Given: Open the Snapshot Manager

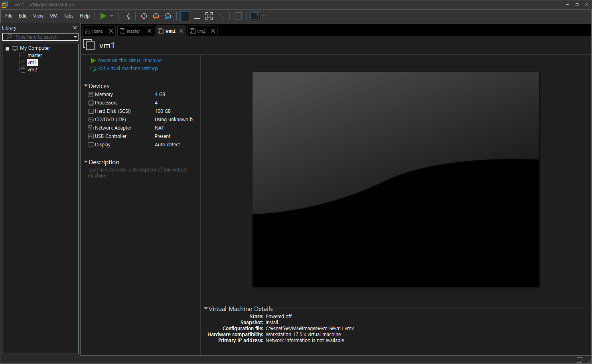Looking at the screenshot, I should click(x=168, y=16).
